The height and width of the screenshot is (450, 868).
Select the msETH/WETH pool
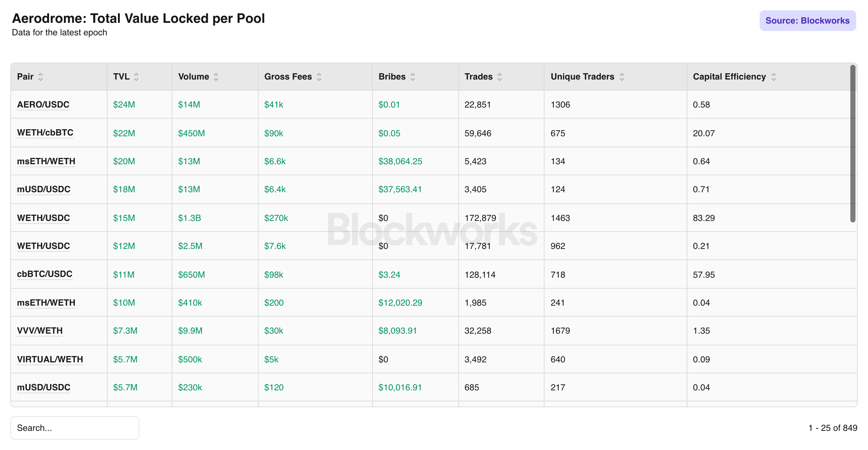coord(46,161)
